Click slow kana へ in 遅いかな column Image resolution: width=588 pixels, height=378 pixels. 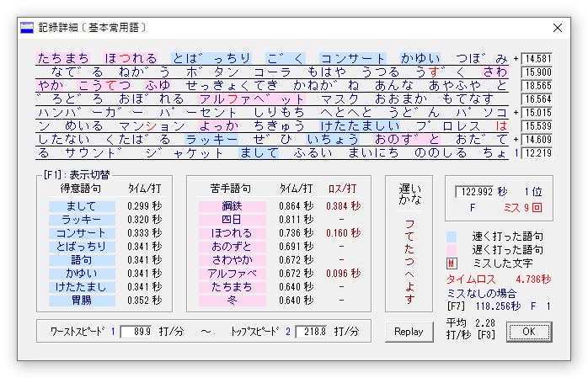(x=409, y=274)
